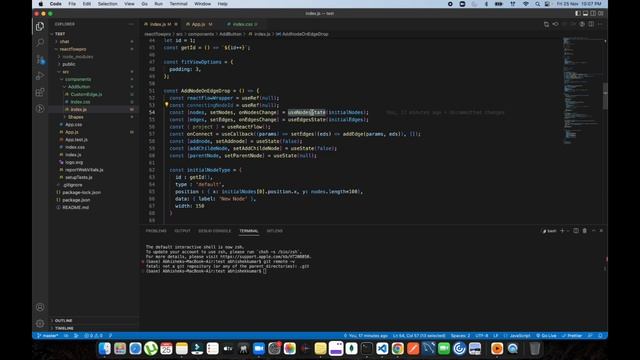This screenshot has height=360, width=640.
Task: Open editor More Actions ellipsis
Action: tap(600, 24)
